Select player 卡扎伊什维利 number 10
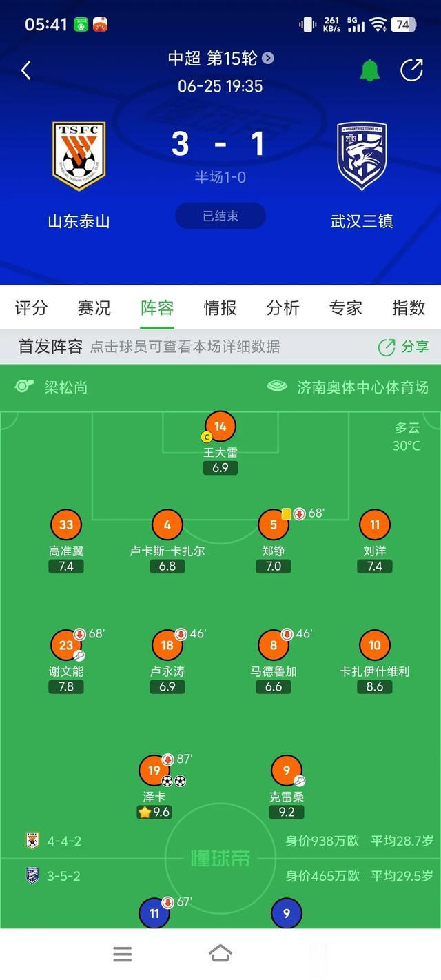This screenshot has height=980, width=441. tap(375, 645)
